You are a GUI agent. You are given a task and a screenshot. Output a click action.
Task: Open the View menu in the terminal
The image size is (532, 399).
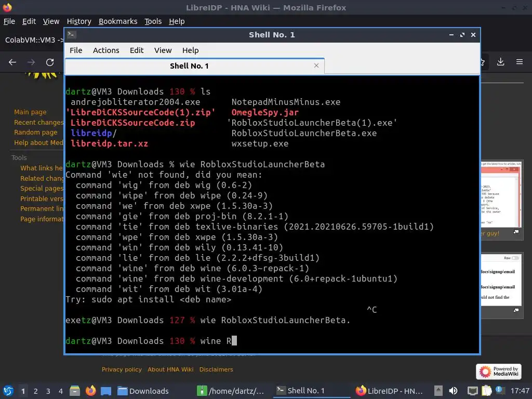[x=163, y=50]
